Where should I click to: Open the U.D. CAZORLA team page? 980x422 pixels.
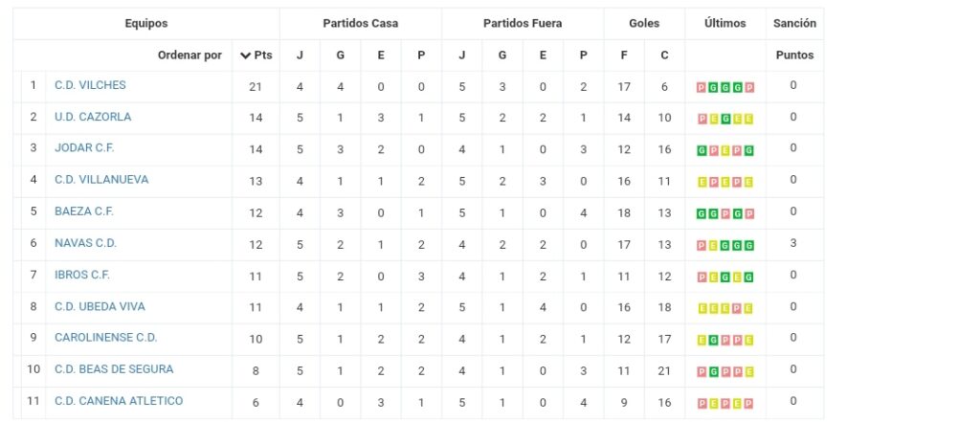93,117
